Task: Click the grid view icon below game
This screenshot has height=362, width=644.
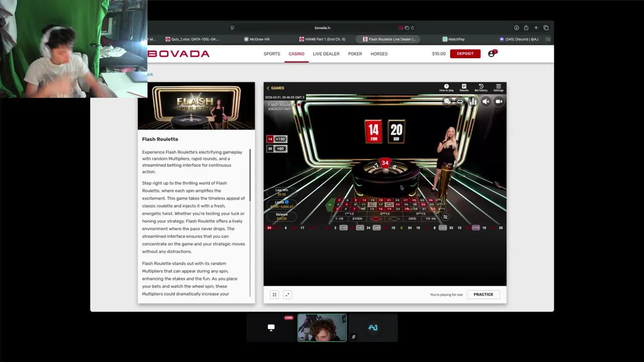Action: point(274,295)
